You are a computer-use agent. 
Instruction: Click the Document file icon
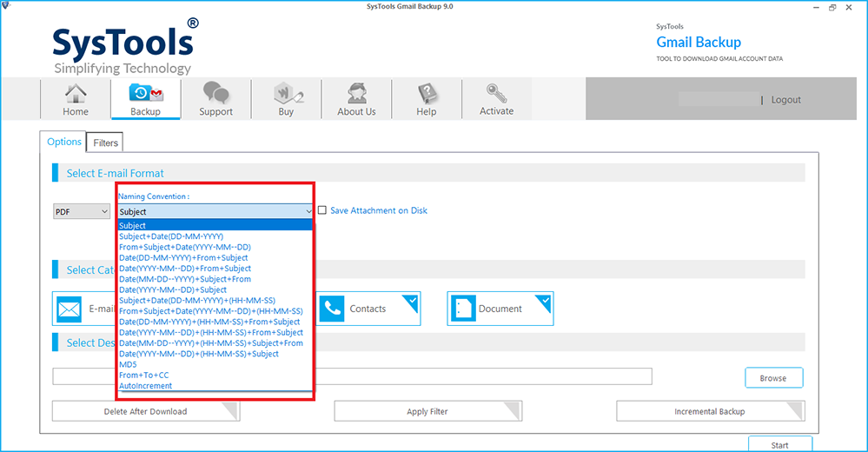coord(463,309)
